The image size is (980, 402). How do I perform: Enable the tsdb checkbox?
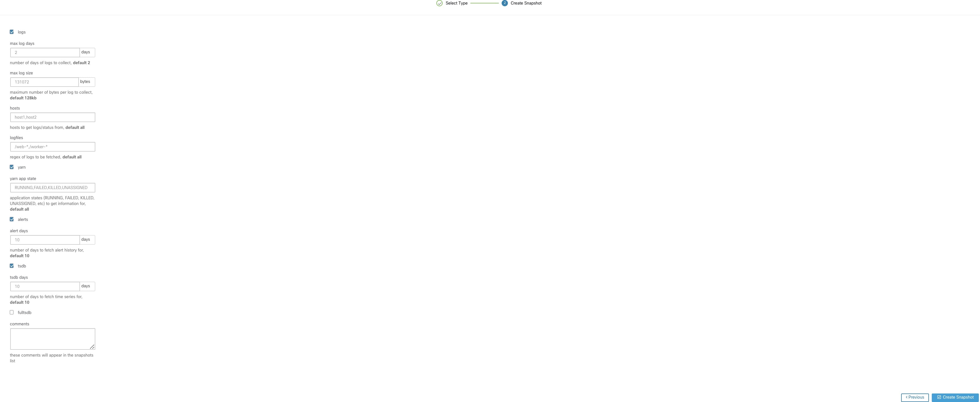[x=12, y=266]
